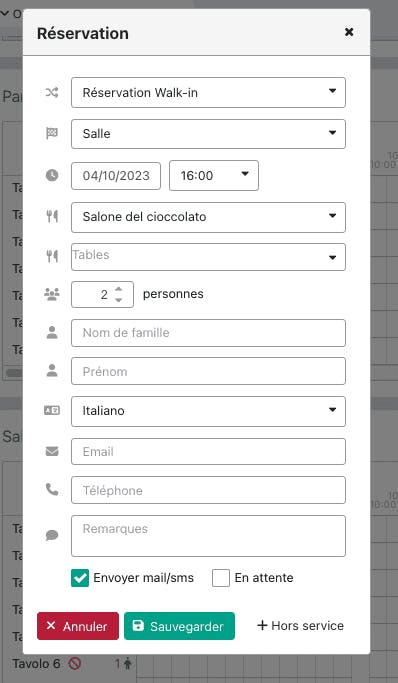
Task: Expand the Salone del cioccolato dropdown
Action: tap(208, 217)
